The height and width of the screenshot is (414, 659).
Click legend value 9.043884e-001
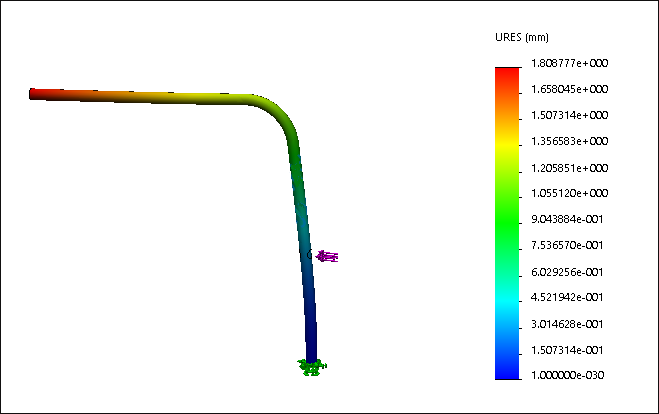point(567,219)
